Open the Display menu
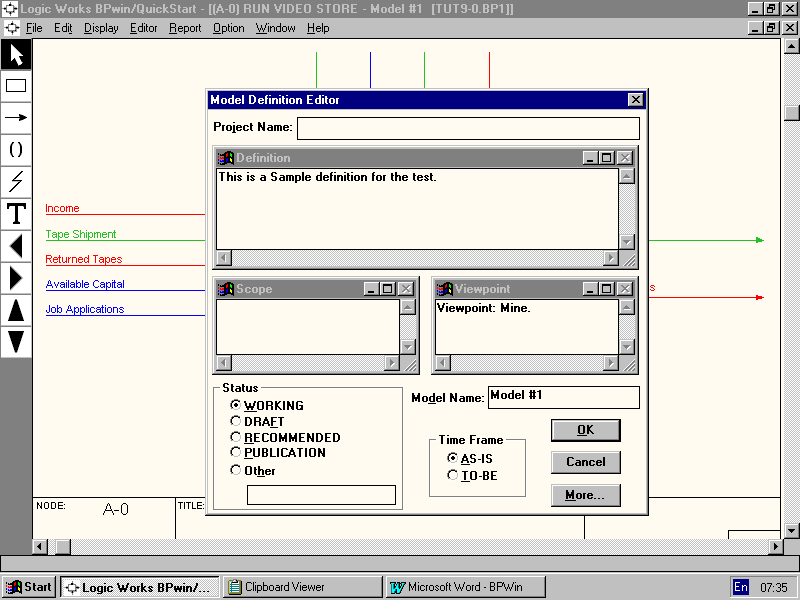The width and height of the screenshot is (800, 600). (101, 28)
